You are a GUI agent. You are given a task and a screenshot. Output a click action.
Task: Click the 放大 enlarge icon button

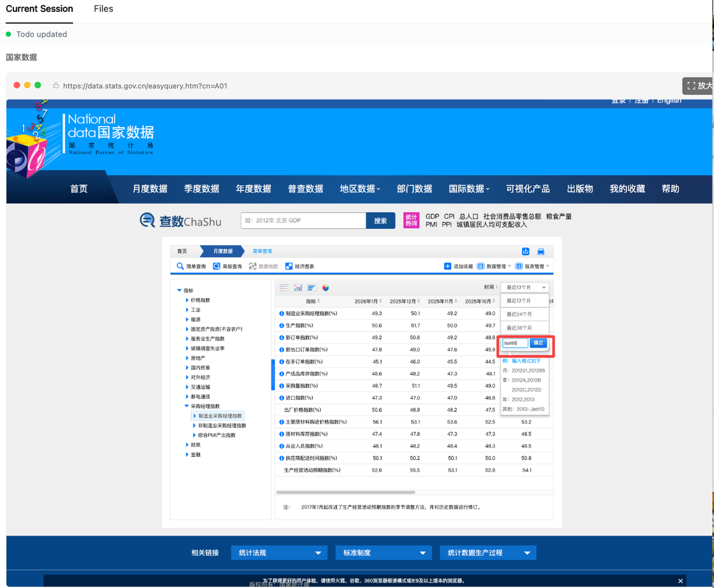coord(698,85)
